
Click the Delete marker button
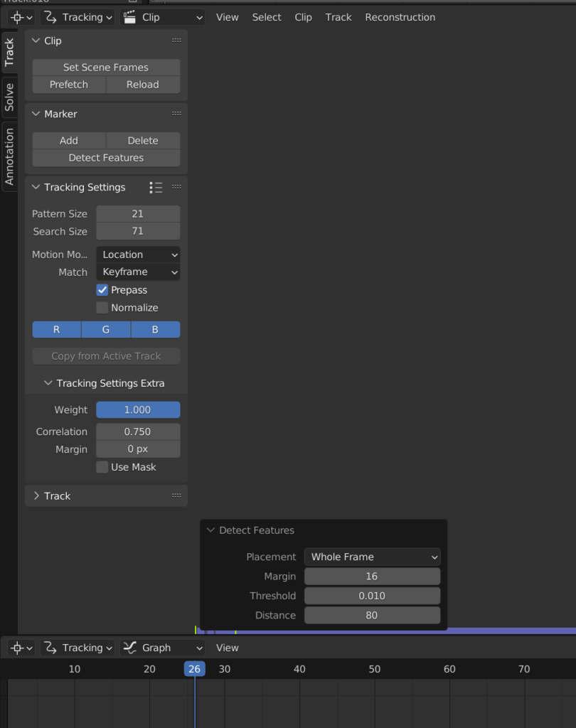point(143,140)
